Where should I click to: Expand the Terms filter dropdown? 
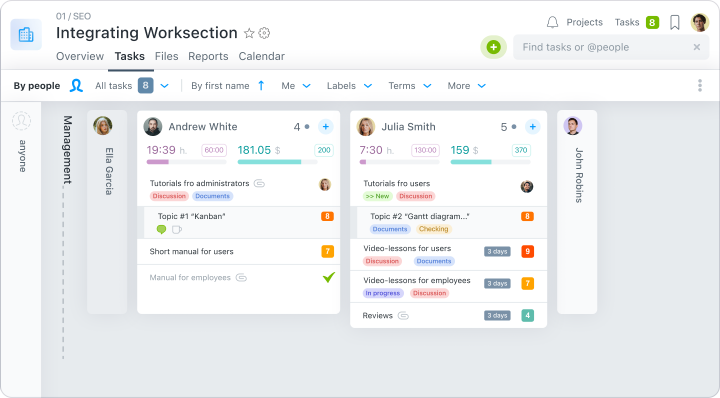pos(410,86)
